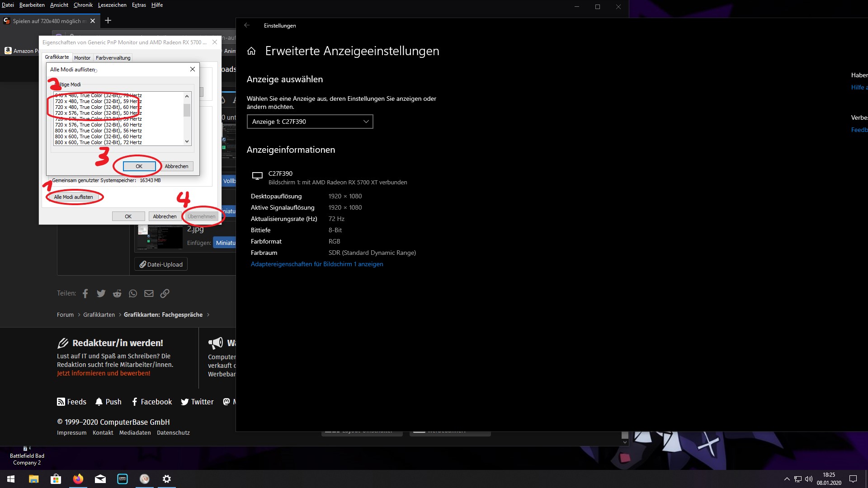The width and height of the screenshot is (868, 488).
Task: Click the Datei-Upload button
Action: 161,264
